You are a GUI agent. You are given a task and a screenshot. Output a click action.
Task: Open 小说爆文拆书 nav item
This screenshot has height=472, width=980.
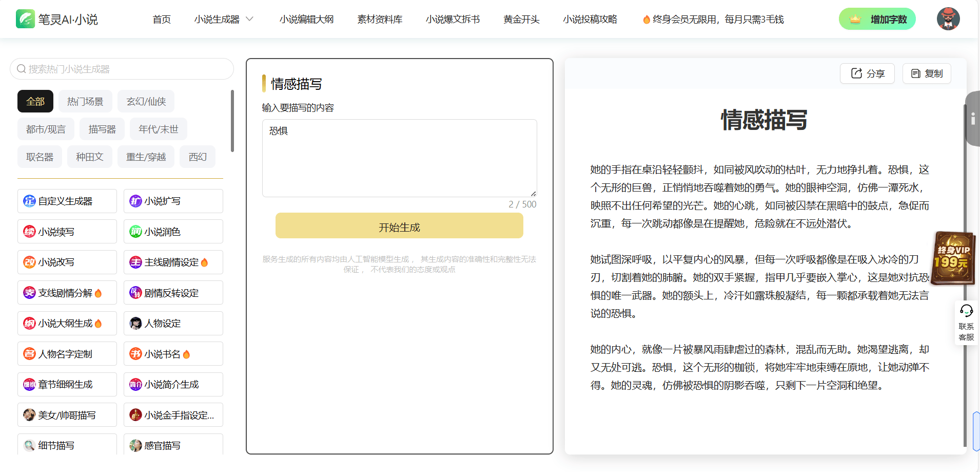coord(453,19)
